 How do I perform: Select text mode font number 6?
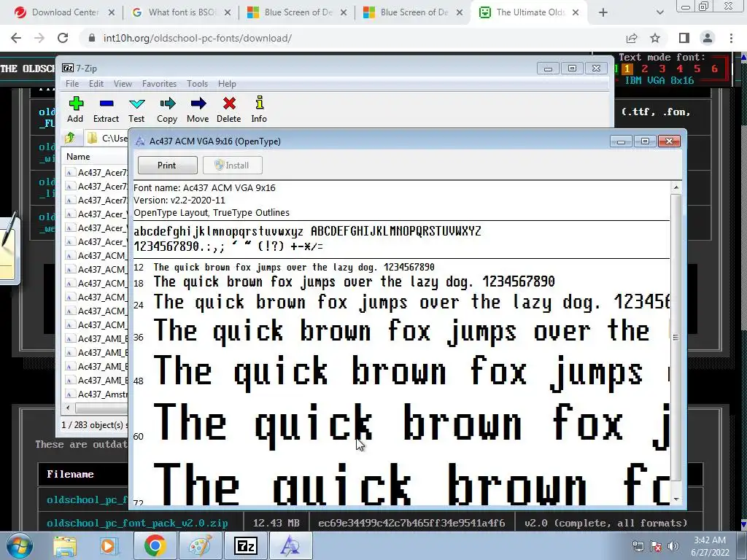[x=715, y=69]
